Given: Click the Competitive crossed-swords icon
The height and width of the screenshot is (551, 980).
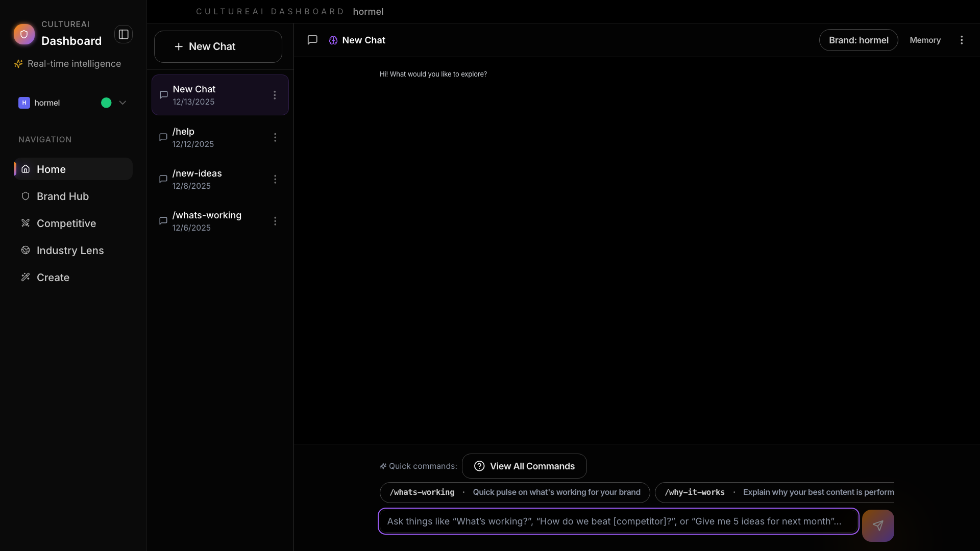Looking at the screenshot, I should [25, 223].
